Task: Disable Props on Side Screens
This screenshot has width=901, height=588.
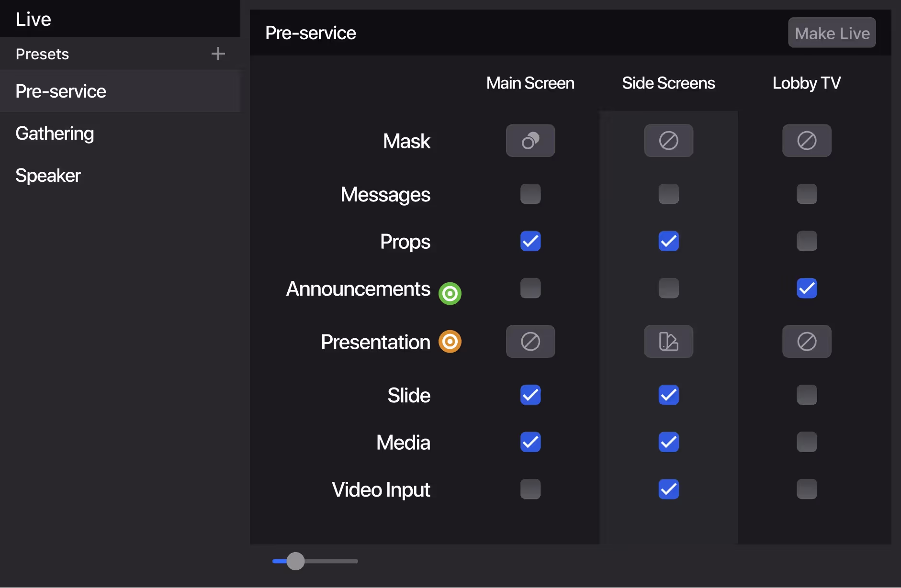Action: [x=668, y=241]
